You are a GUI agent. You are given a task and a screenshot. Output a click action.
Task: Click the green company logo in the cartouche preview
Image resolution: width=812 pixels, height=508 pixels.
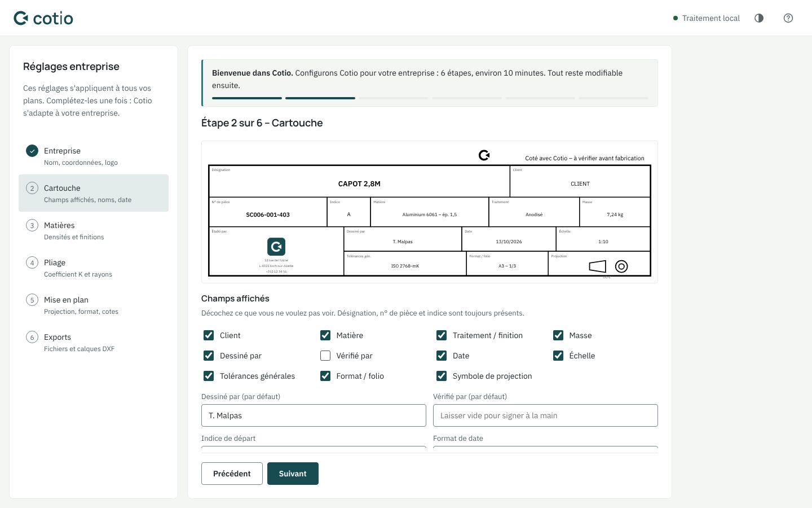pyautogui.click(x=276, y=247)
